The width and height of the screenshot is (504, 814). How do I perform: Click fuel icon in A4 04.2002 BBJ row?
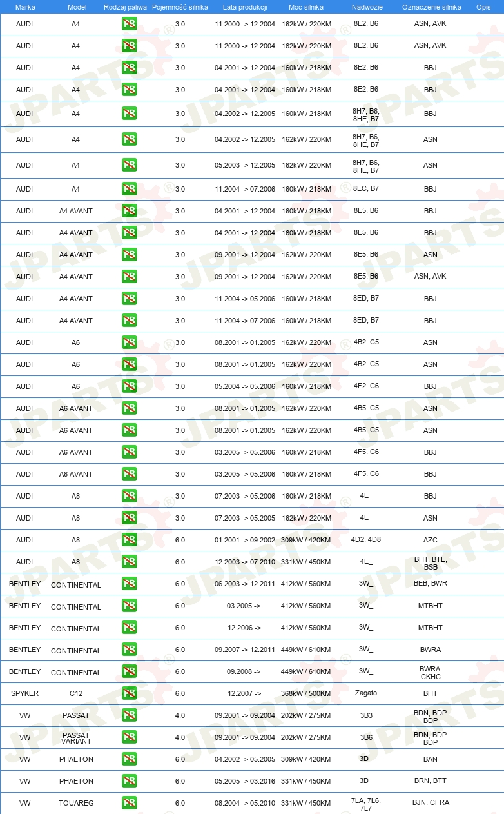coord(129,114)
